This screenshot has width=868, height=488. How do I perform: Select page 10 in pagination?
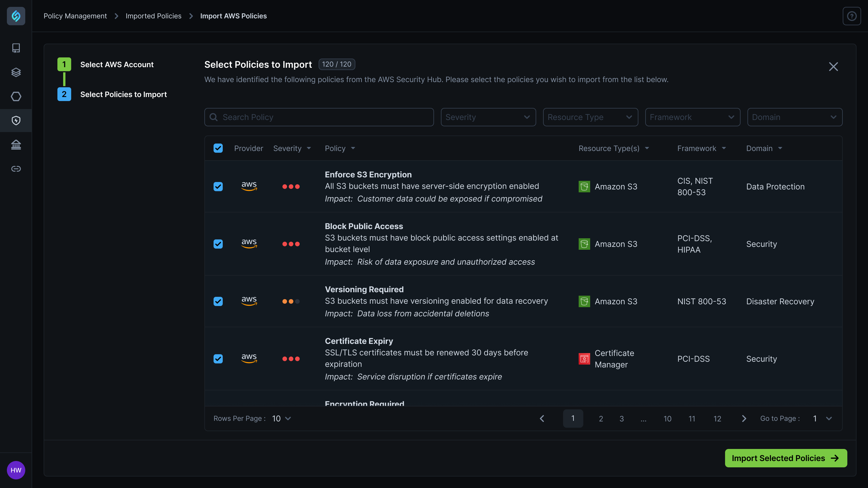[668, 419]
